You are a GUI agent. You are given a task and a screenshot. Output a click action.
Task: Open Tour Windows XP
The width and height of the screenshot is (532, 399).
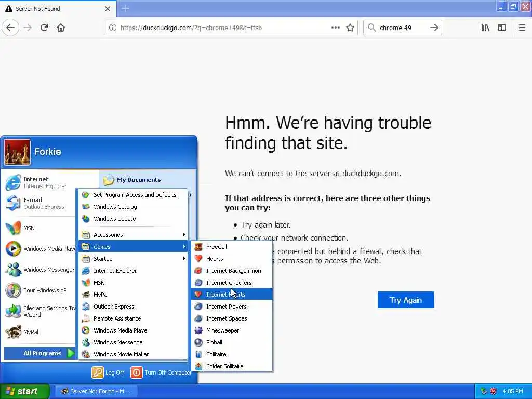(x=40, y=290)
